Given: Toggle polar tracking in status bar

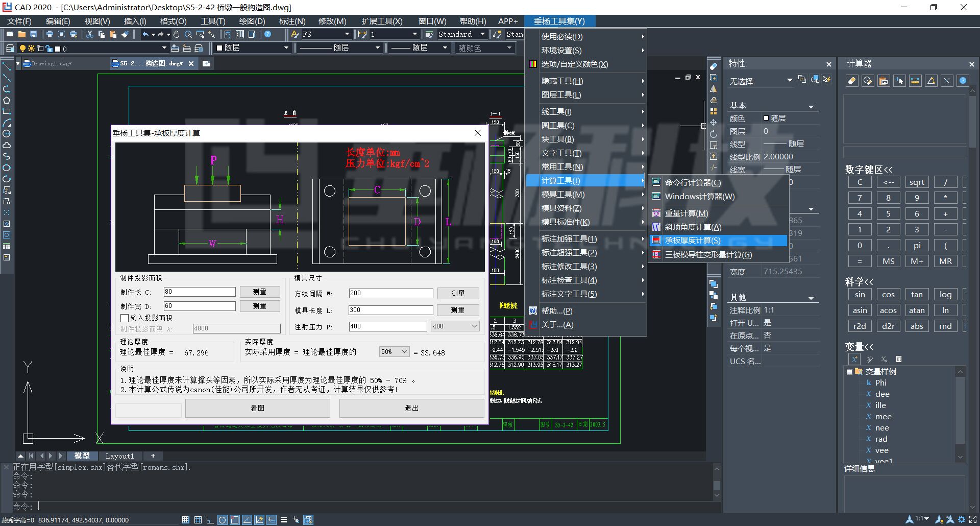Looking at the screenshot, I should [222, 520].
